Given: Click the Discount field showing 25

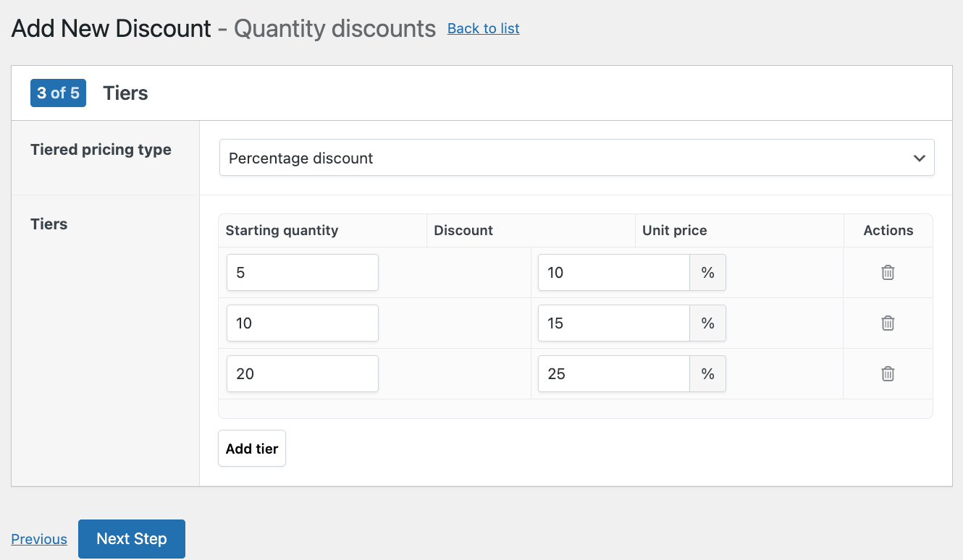Looking at the screenshot, I should pyautogui.click(x=613, y=373).
